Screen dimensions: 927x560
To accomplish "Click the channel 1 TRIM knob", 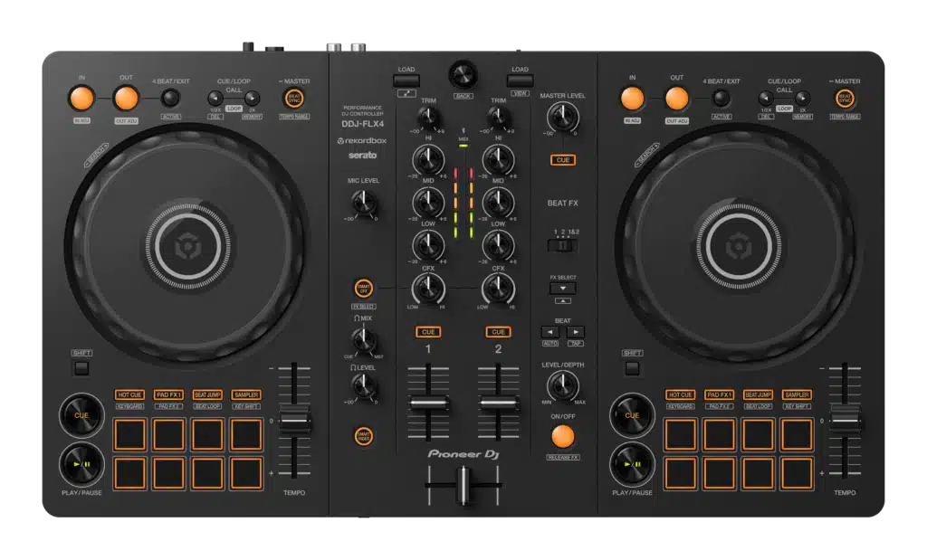I will [428, 118].
